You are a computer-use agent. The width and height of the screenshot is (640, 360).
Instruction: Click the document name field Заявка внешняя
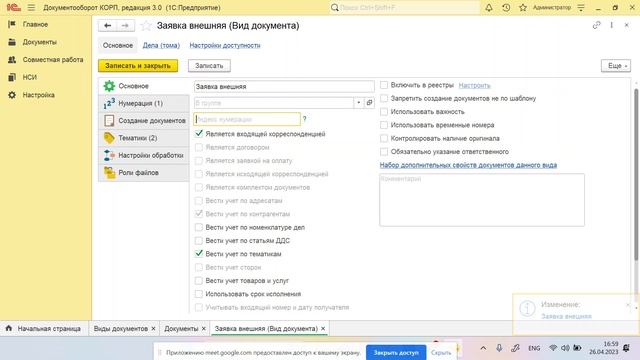[x=284, y=86]
